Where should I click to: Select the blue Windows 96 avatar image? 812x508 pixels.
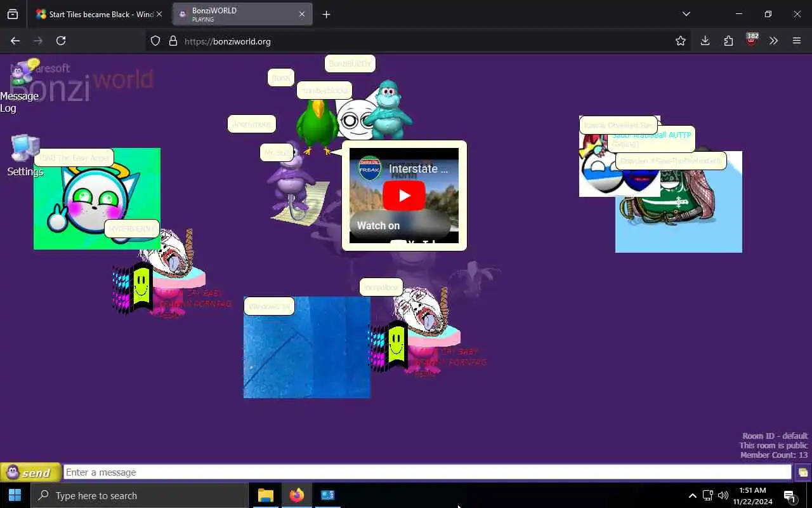(x=307, y=347)
